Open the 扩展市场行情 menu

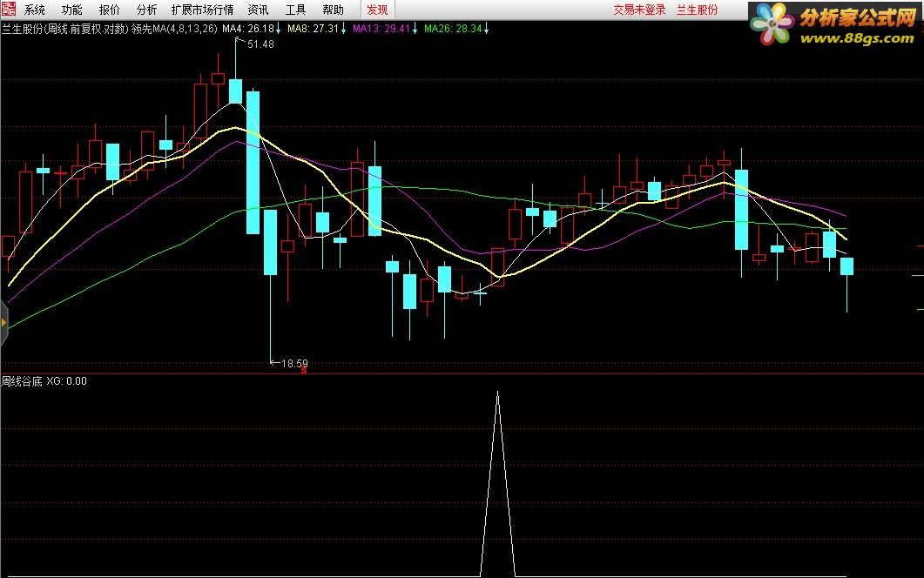[x=202, y=10]
